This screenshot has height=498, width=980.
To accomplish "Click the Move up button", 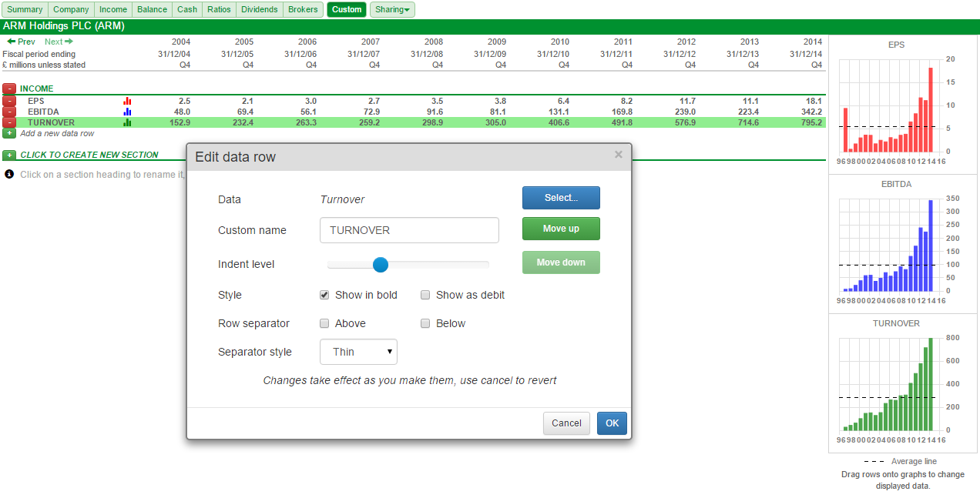I will pyautogui.click(x=561, y=229).
